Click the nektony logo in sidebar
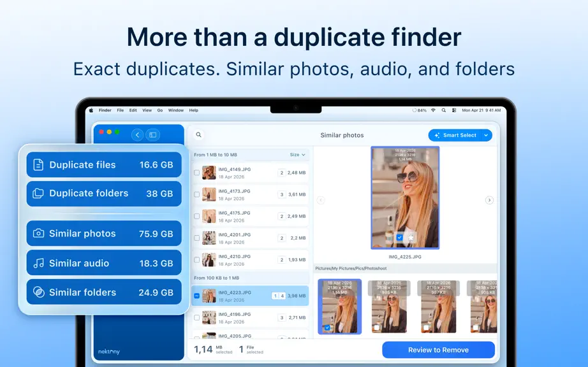 (x=109, y=352)
